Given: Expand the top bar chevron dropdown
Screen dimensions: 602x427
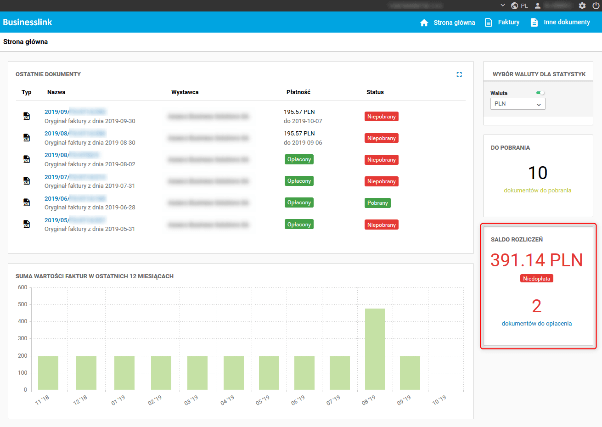Looking at the screenshot, I should tap(503, 5).
